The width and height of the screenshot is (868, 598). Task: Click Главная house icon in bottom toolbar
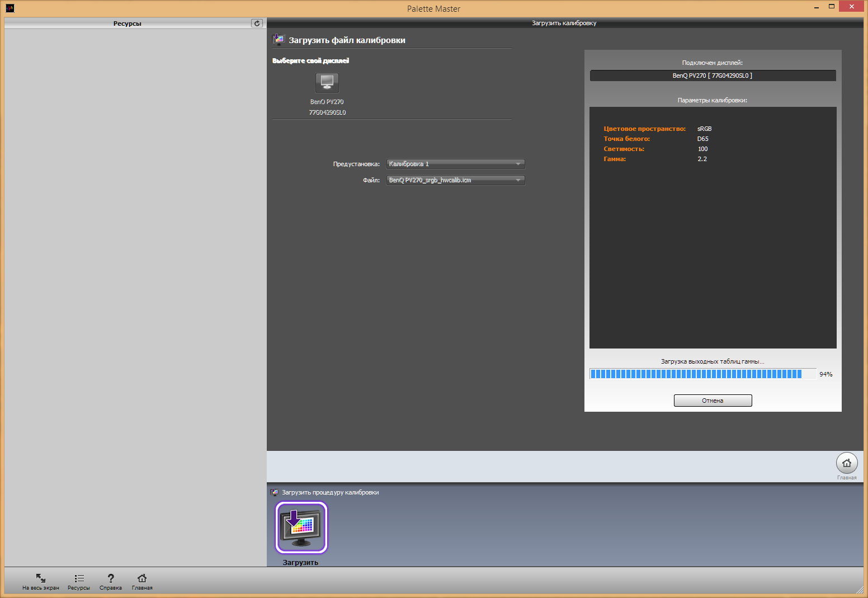pyautogui.click(x=142, y=578)
